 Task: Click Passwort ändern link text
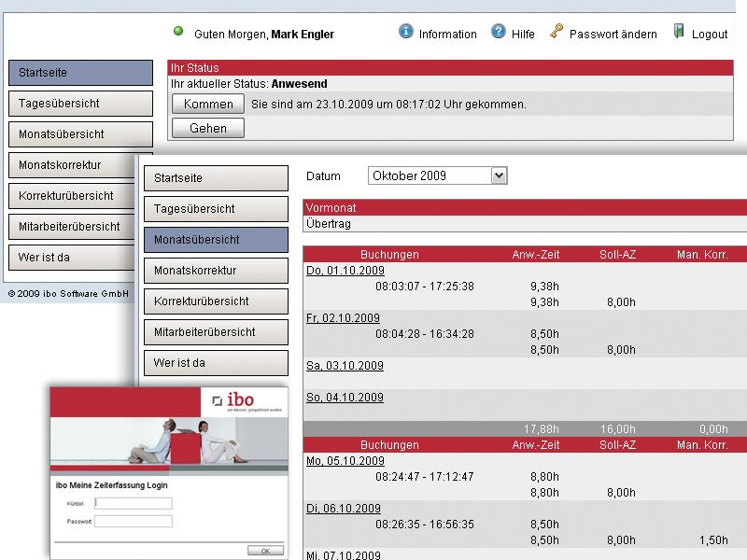click(x=613, y=35)
